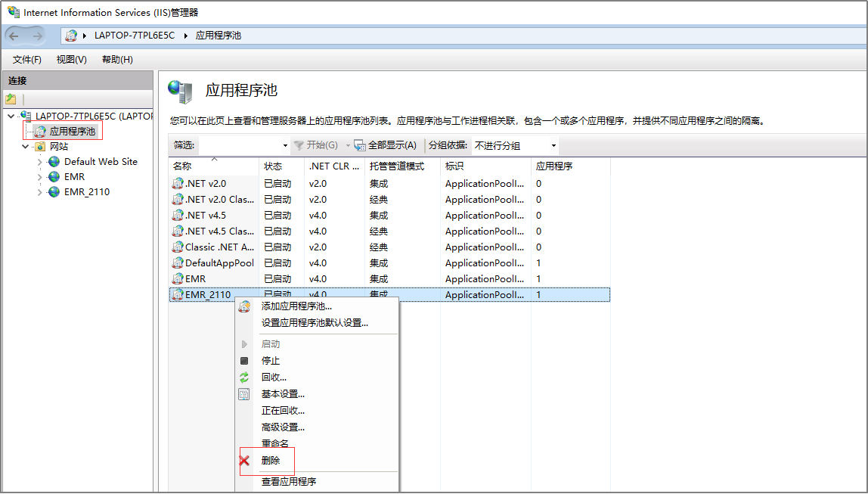Click the LAPTOP-7TPL6E5C server node icon
The image size is (868, 494).
coord(26,116)
